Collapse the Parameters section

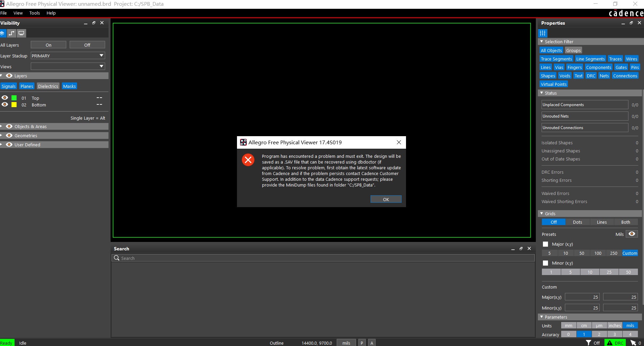[x=542, y=317]
